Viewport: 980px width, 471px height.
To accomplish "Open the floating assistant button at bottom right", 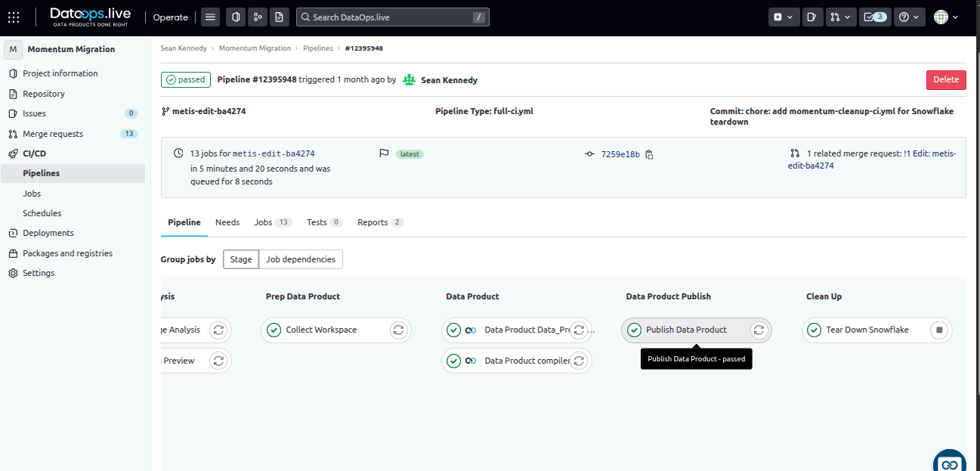I will [950, 462].
